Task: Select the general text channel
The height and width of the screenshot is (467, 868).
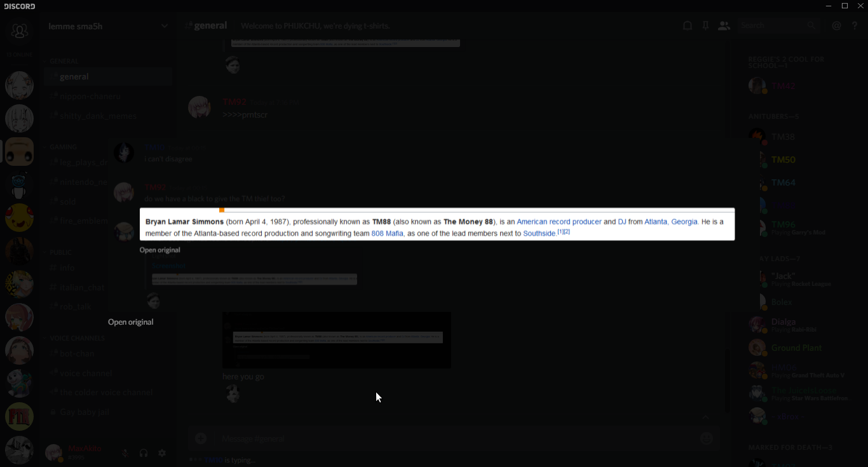Action: 109,77
